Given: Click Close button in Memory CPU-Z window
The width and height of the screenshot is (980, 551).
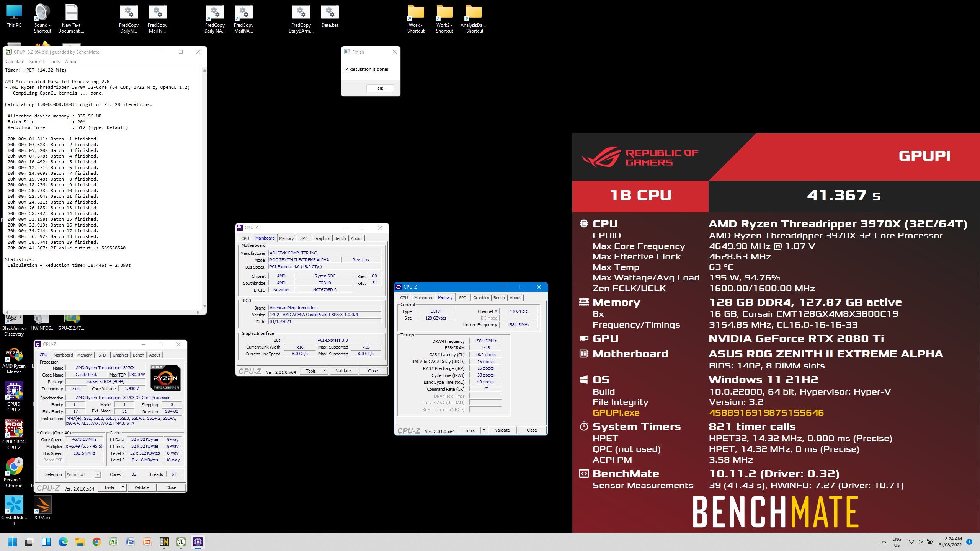Looking at the screenshot, I should click(532, 430).
